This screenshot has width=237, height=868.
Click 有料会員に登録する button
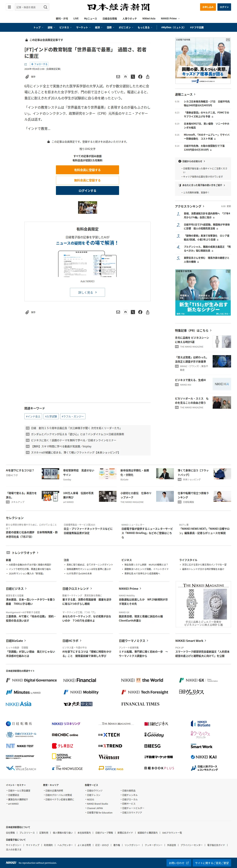(x=87, y=170)
